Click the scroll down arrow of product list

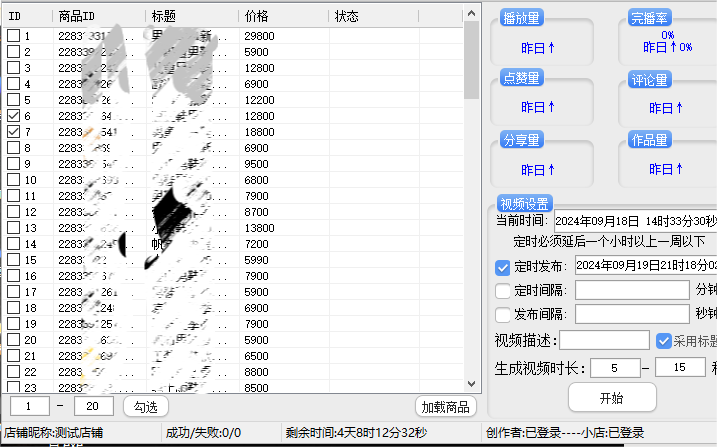pyautogui.click(x=471, y=384)
